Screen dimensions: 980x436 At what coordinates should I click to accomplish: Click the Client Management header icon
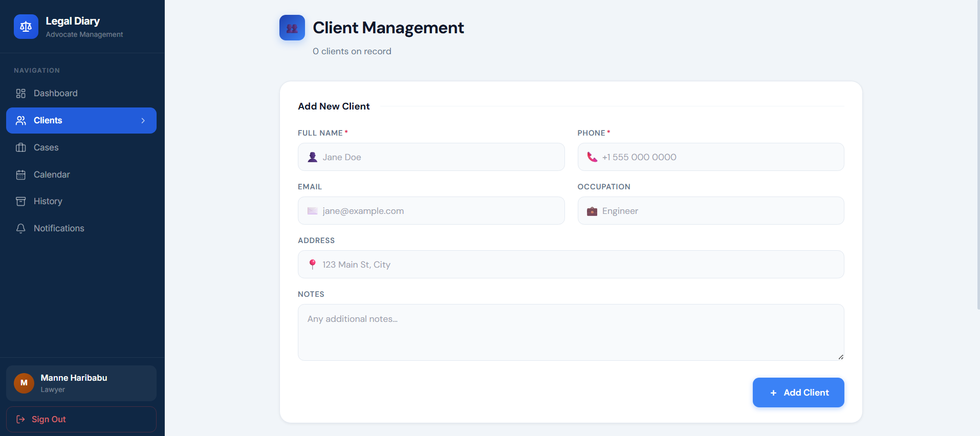click(x=292, y=28)
